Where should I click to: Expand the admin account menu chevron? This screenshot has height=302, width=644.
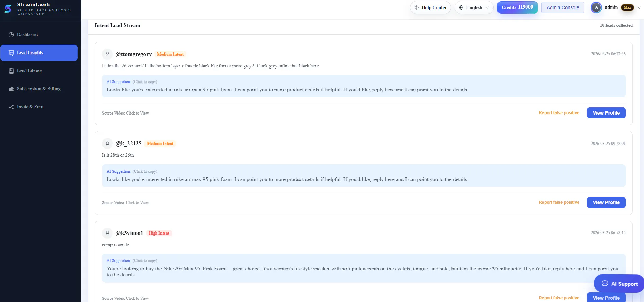[x=639, y=7]
